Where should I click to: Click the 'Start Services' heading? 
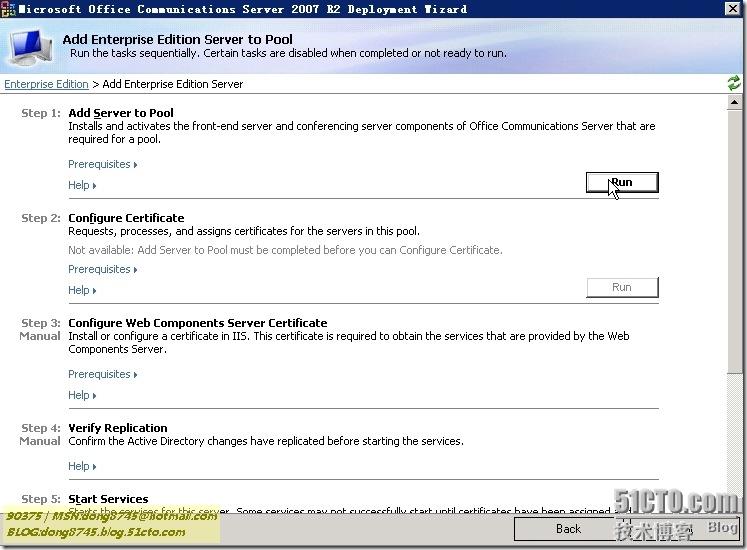[x=108, y=499]
